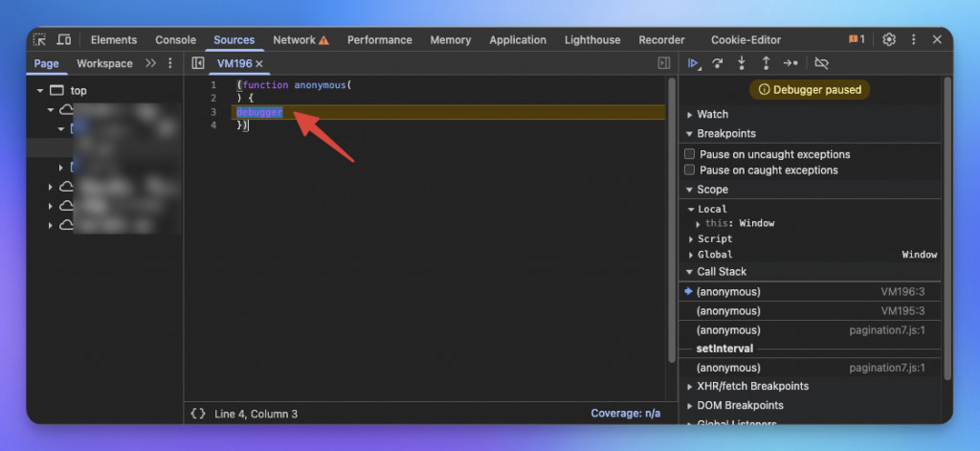The image size is (980, 451).
Task: Step into next function call
Action: click(x=742, y=63)
